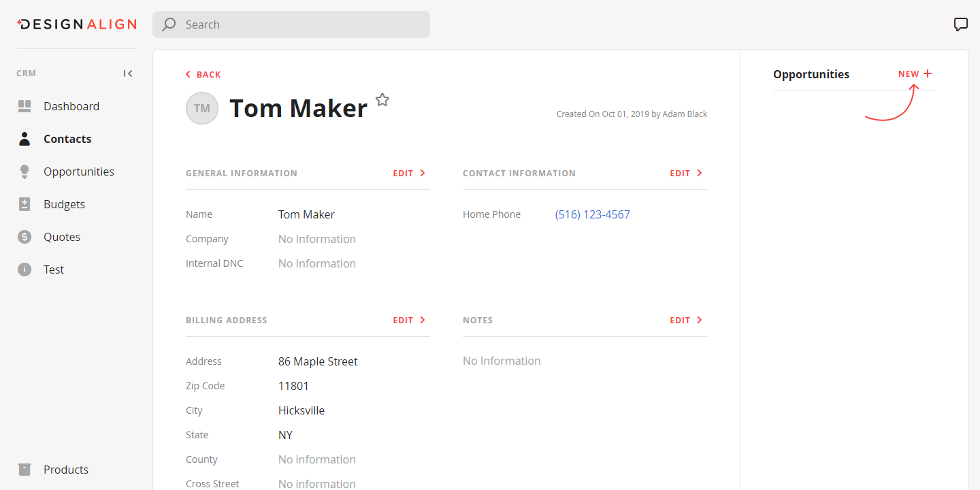Click the name value Tom Maker
Image resolution: width=980 pixels, height=490 pixels.
pos(306,214)
